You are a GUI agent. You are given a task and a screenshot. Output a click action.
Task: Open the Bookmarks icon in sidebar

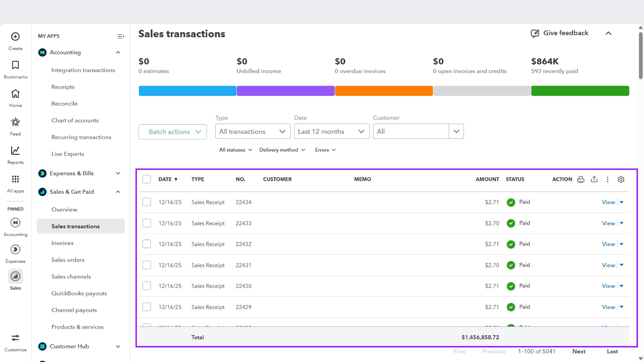pos(15,65)
